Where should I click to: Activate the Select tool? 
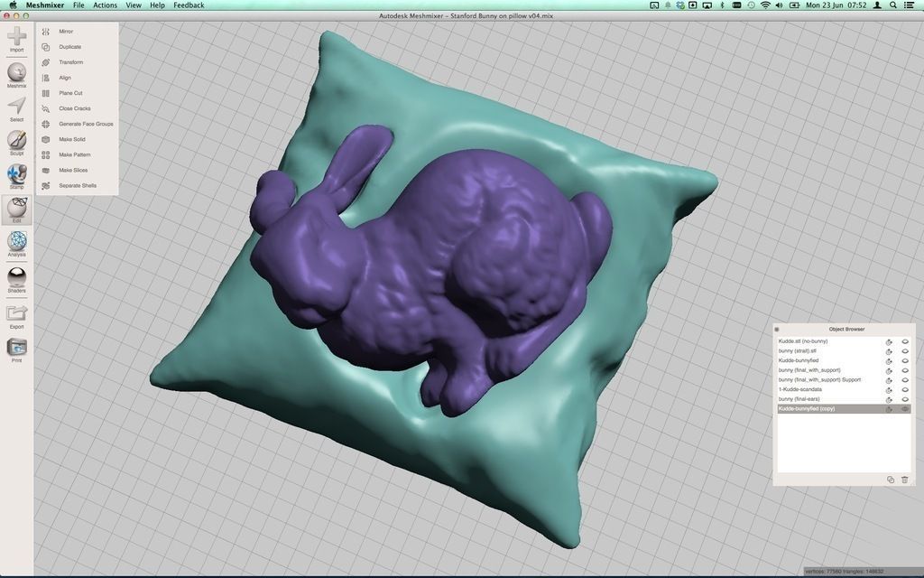coord(16,107)
